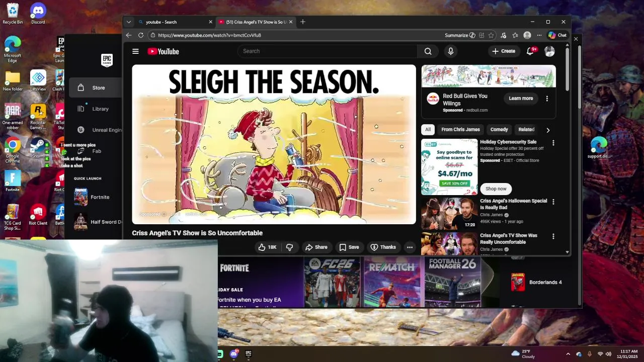Open the Edge tab list dropdown

129,22
